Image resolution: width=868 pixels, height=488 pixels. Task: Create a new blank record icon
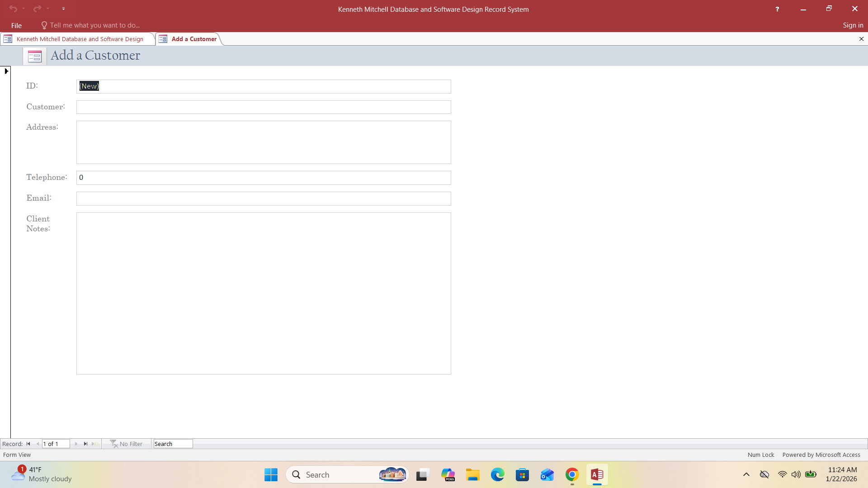pyautogui.click(x=95, y=444)
